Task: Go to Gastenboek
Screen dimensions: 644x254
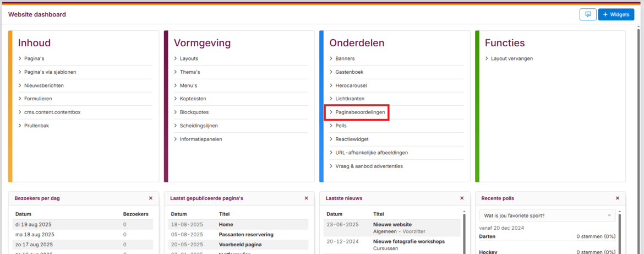Action: 350,72
